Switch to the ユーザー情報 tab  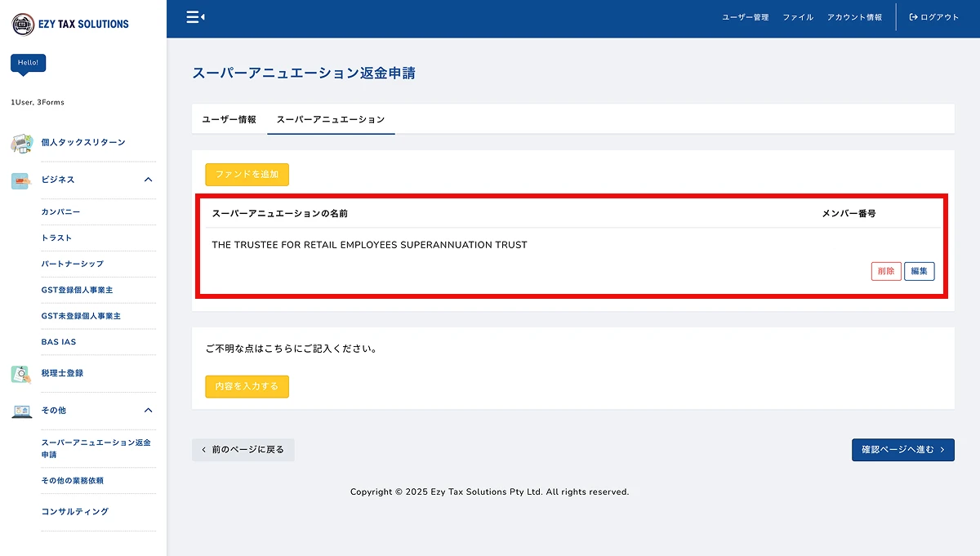coord(229,119)
